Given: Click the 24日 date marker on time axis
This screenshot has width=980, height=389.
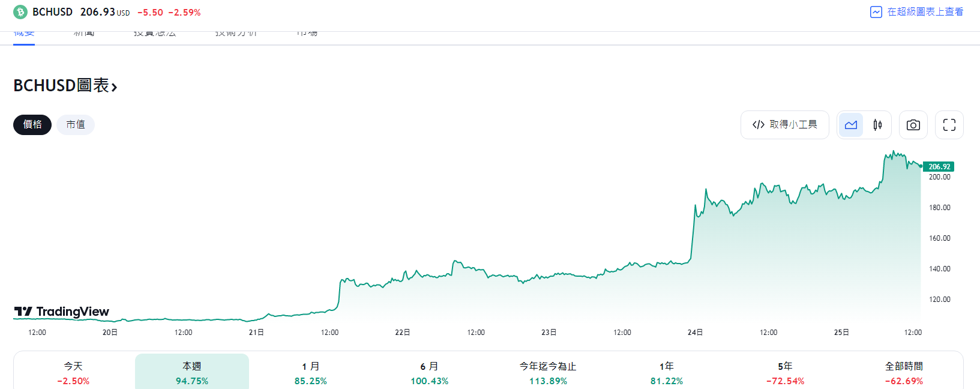Looking at the screenshot, I should click(x=695, y=333).
